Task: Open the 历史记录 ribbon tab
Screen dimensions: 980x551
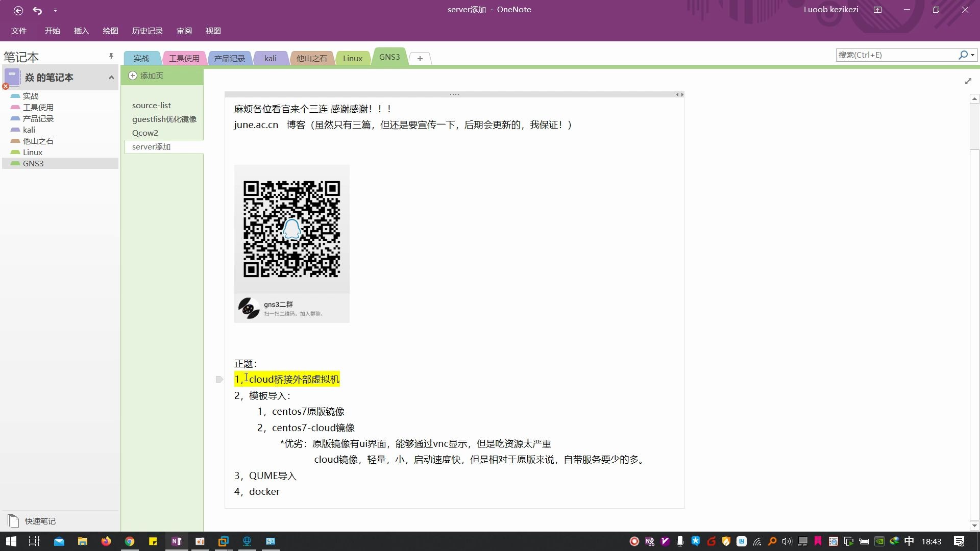Action: point(147,31)
